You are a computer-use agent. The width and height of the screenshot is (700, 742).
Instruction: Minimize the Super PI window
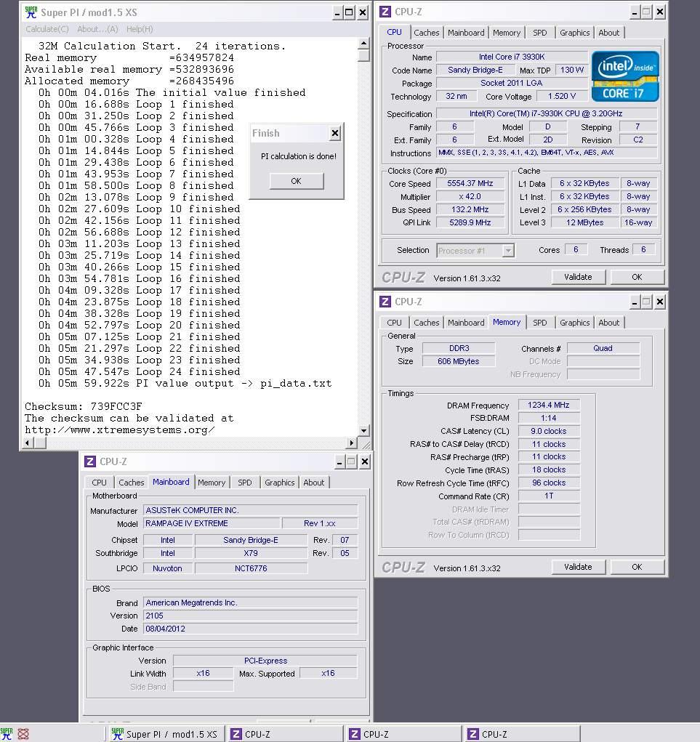(337, 13)
